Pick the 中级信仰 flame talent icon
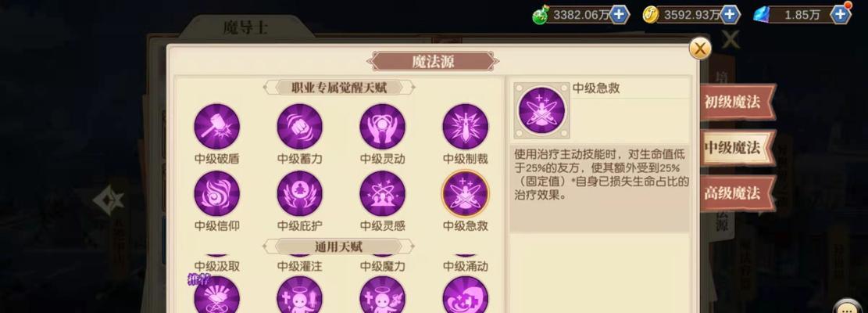Image resolution: width=868 pixels, height=313 pixels. pos(217,194)
